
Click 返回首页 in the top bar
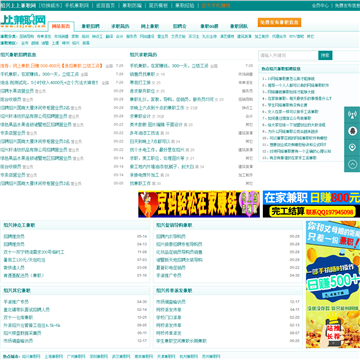point(105,5)
